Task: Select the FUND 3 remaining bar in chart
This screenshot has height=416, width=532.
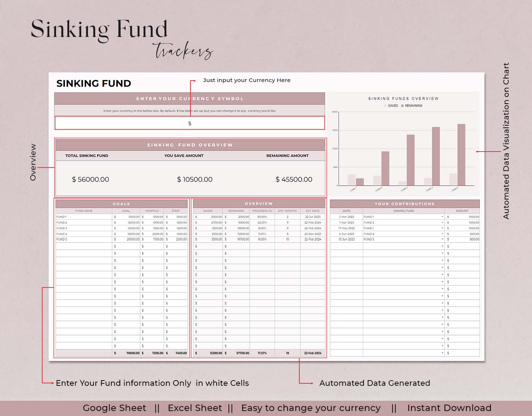Action: pyautogui.click(x=410, y=160)
